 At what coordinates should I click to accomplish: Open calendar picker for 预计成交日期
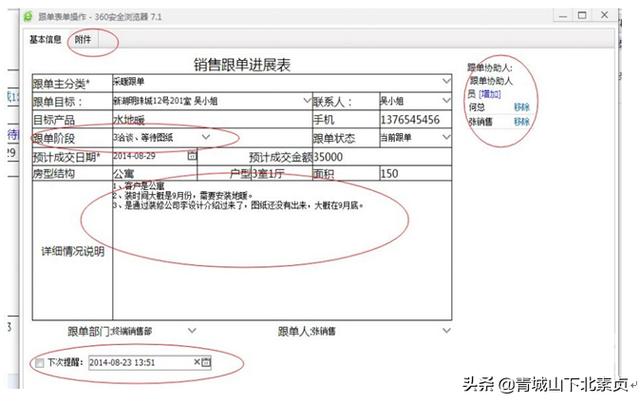tap(192, 155)
